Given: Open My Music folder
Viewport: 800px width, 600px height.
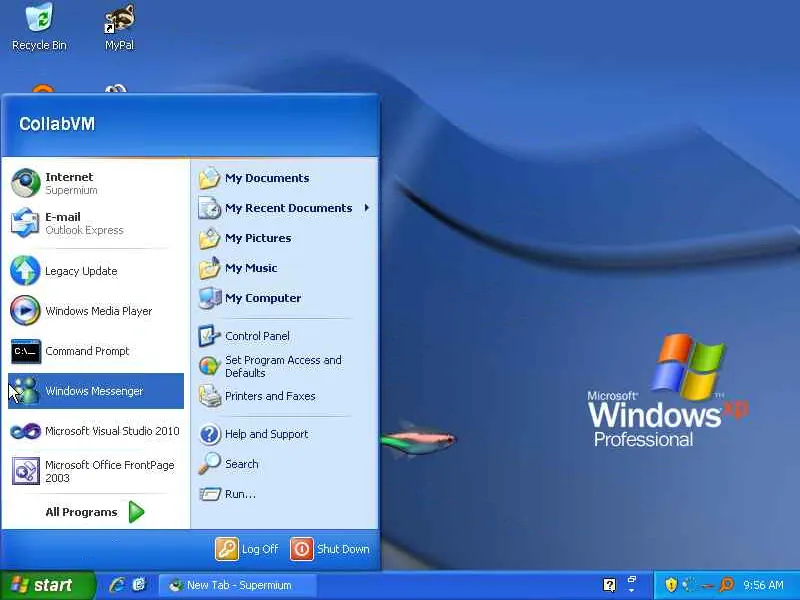Looking at the screenshot, I should (284, 268).
